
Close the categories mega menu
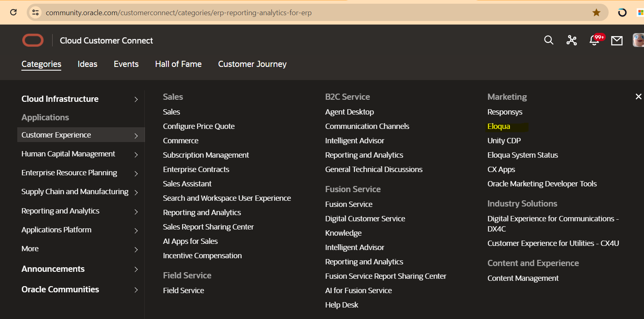(638, 96)
